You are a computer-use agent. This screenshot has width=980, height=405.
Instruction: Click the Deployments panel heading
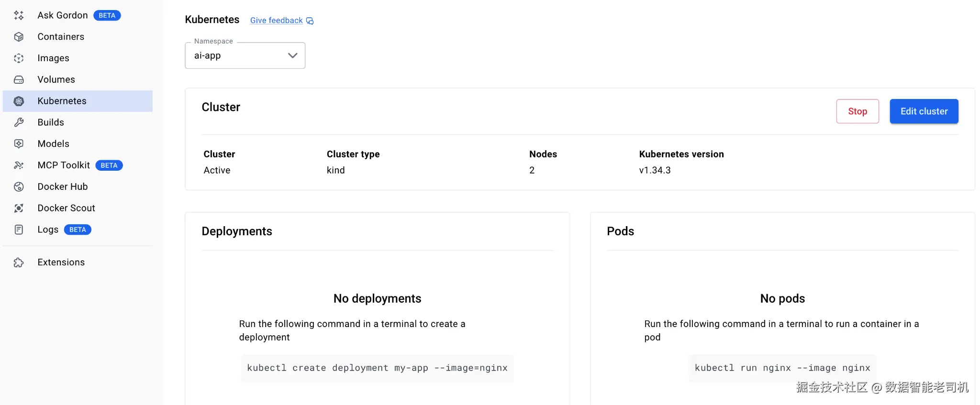(237, 231)
